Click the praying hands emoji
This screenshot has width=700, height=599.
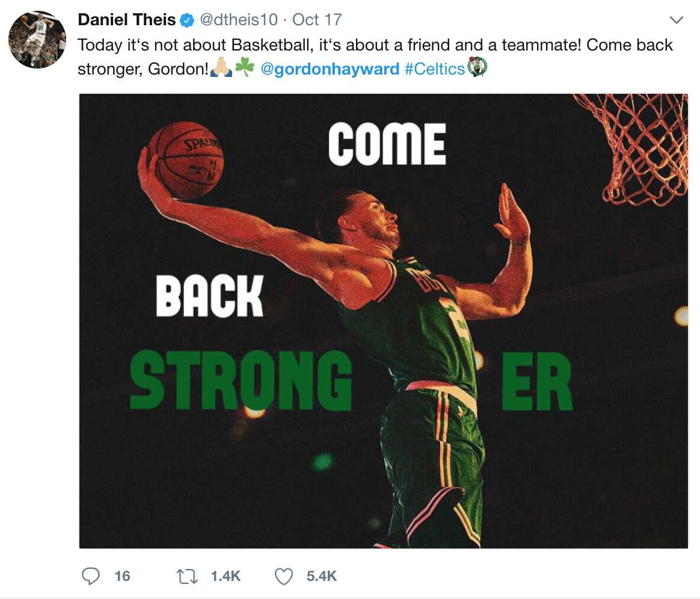click(220, 68)
